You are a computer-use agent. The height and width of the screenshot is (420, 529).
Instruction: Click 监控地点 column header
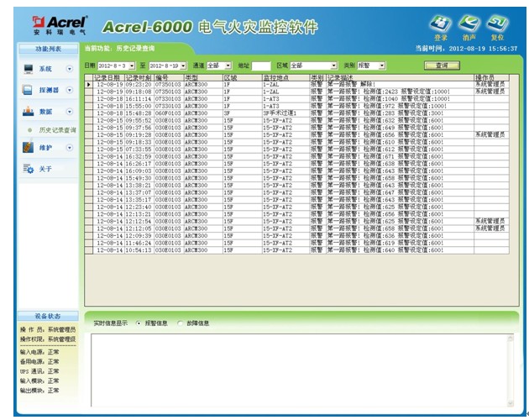click(285, 77)
